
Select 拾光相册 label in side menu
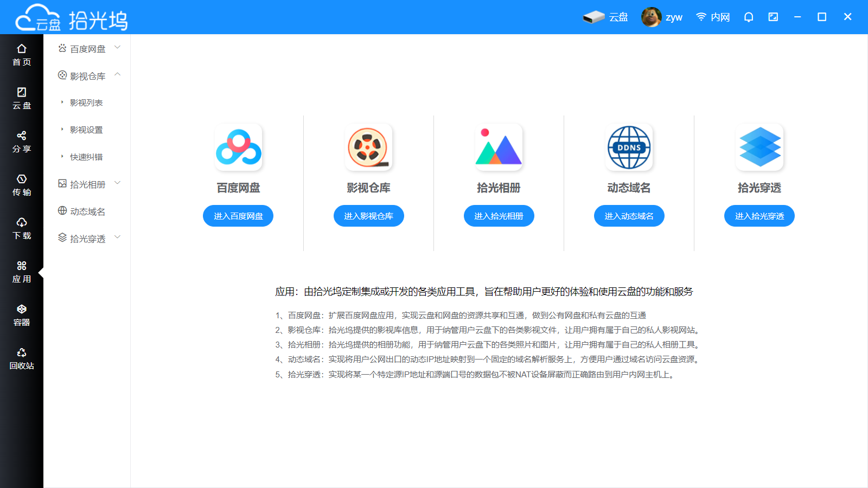coord(87,184)
